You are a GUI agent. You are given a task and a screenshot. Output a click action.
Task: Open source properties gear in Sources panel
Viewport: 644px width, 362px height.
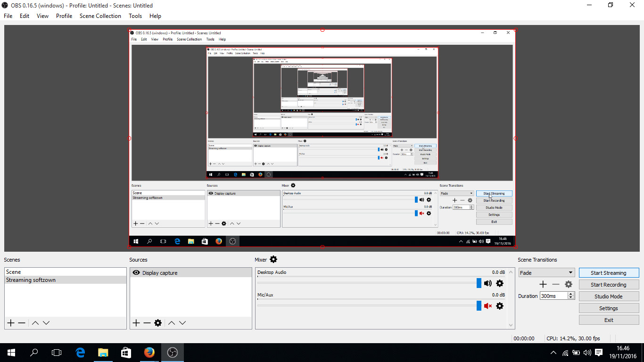click(158, 323)
